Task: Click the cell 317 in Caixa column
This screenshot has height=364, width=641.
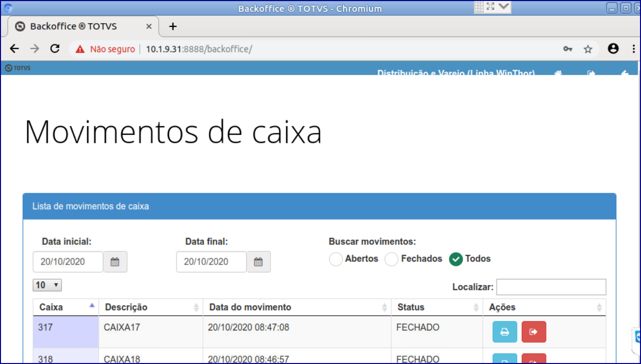Action: (x=66, y=332)
